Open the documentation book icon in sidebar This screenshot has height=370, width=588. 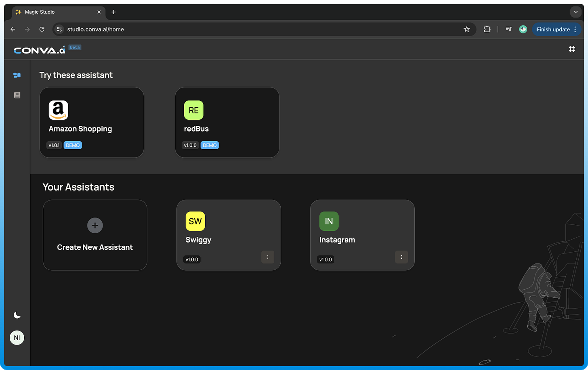point(17,95)
